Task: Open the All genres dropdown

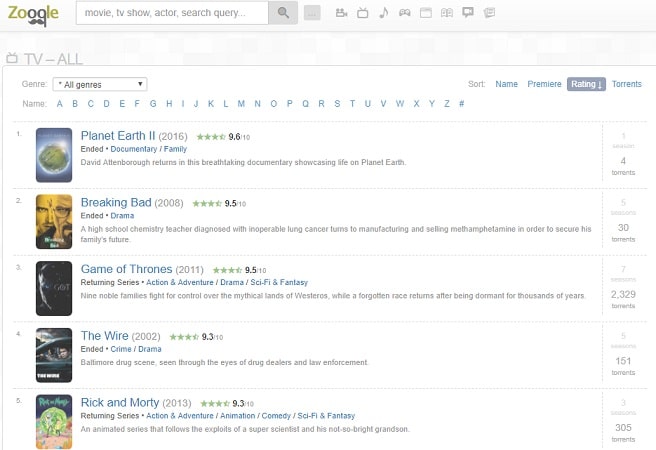Action: click(x=100, y=84)
